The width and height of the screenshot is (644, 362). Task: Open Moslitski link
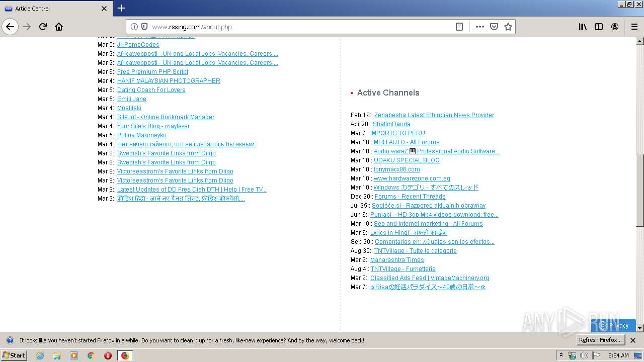129,108
